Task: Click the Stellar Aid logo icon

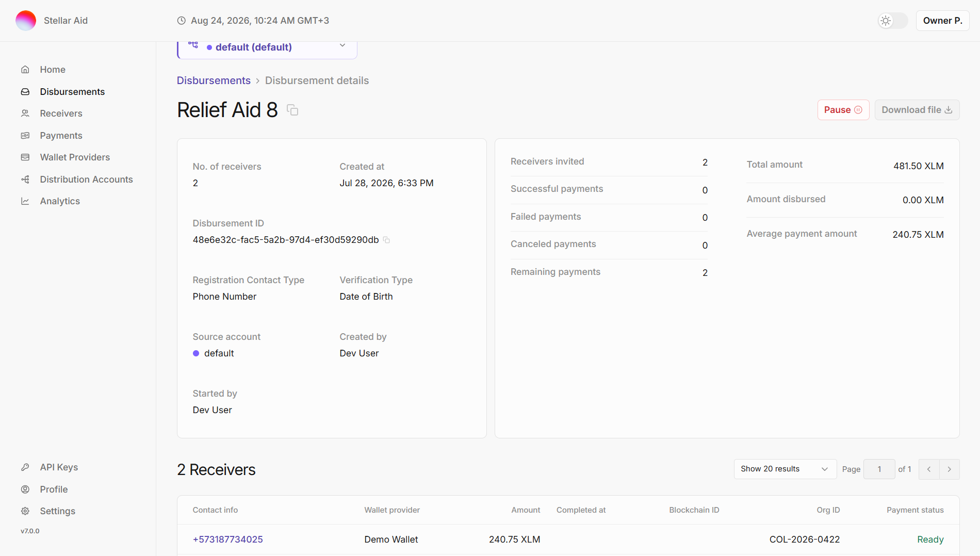Action: [26, 21]
